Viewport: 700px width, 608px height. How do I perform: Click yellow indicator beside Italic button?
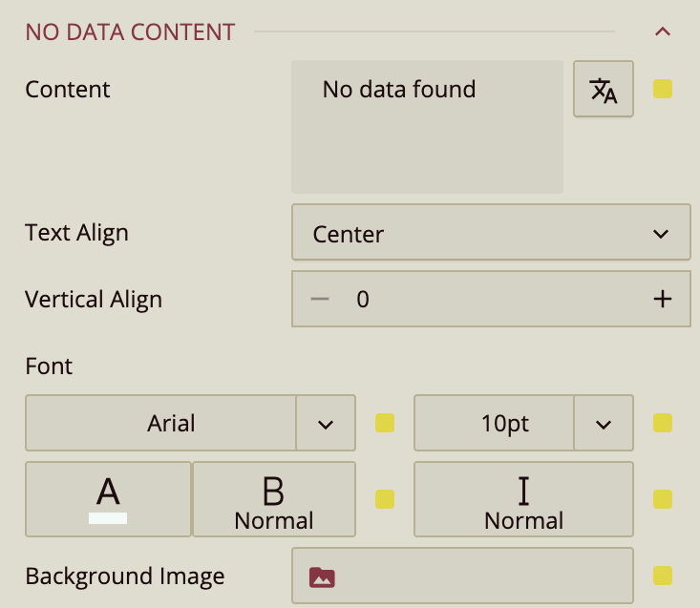[x=663, y=499]
